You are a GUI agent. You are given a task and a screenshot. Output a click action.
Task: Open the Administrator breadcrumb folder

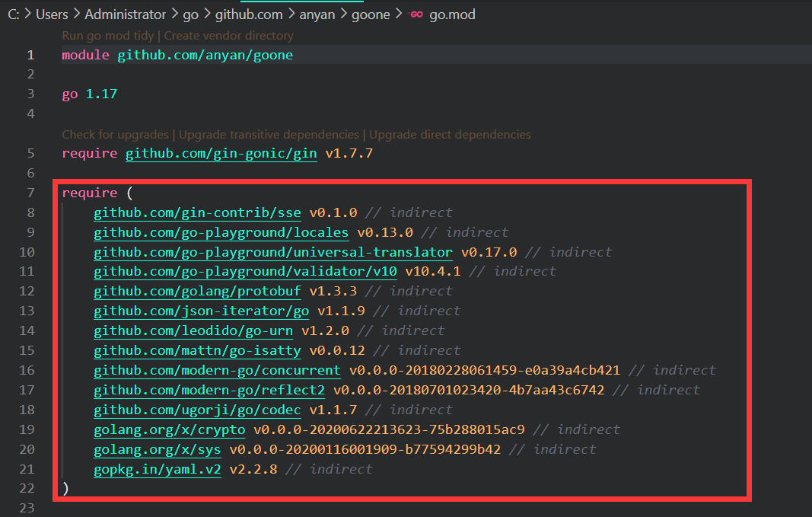[126, 14]
